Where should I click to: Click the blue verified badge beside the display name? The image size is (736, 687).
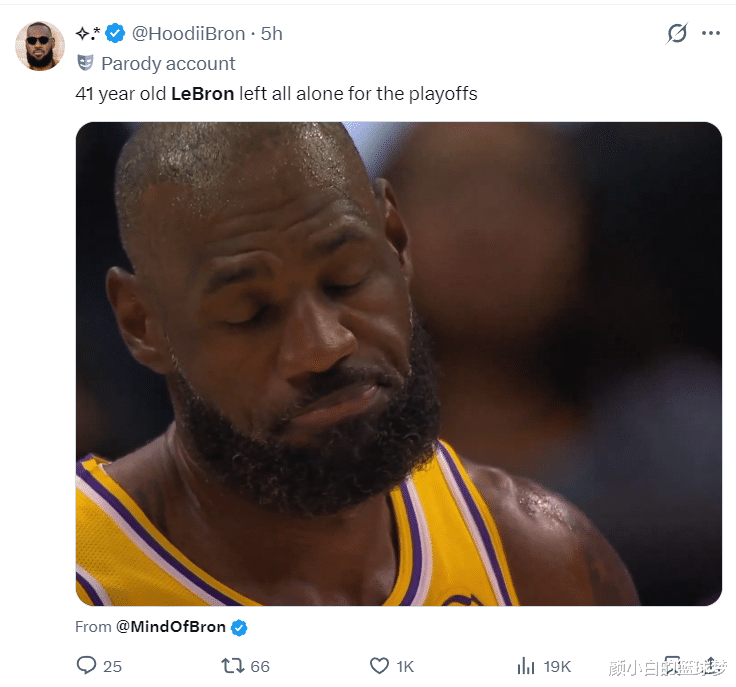coord(116,34)
